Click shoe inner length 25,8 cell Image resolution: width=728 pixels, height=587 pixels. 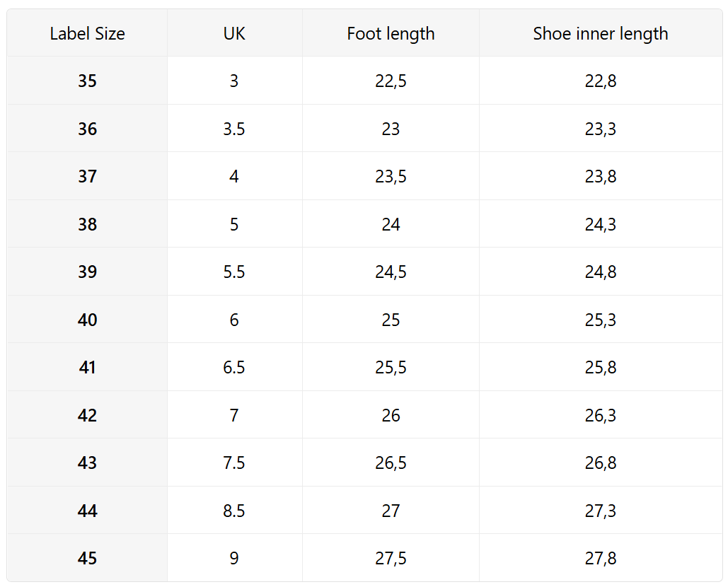(600, 368)
